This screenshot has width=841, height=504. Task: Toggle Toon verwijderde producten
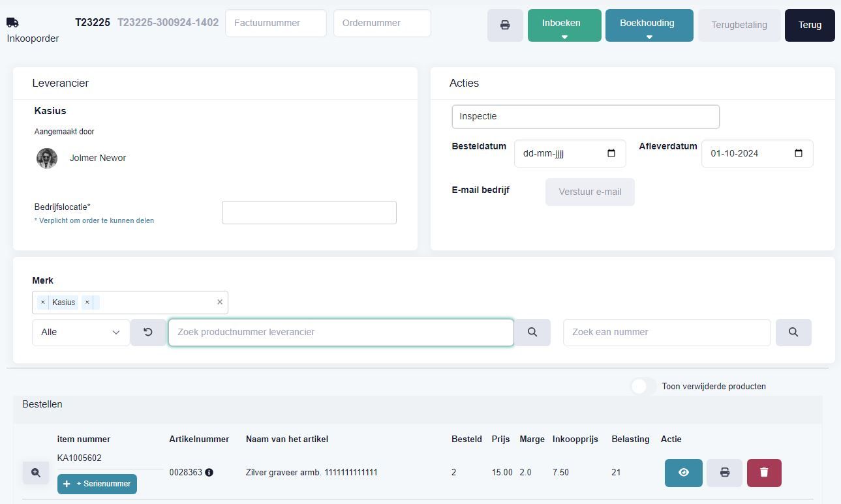pos(640,386)
